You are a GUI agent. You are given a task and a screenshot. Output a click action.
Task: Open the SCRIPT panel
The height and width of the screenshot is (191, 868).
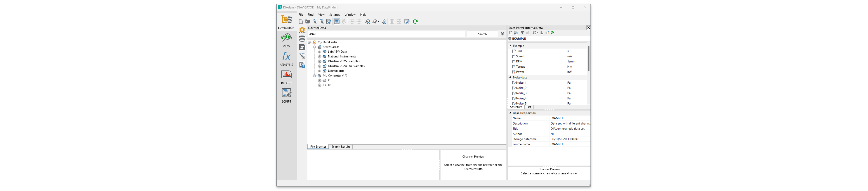(286, 96)
